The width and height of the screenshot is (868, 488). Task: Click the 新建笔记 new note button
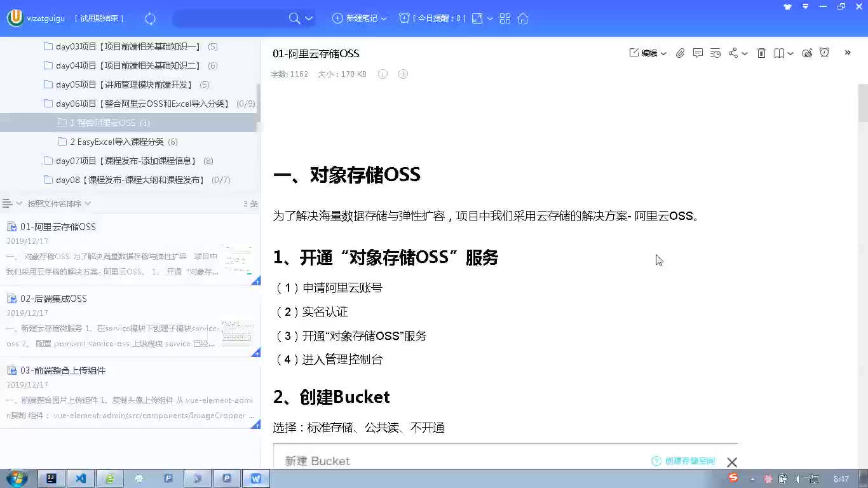(x=355, y=18)
